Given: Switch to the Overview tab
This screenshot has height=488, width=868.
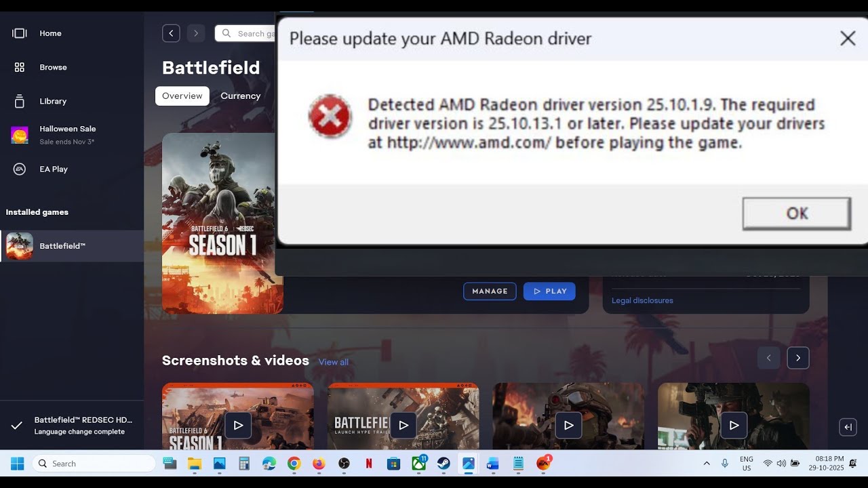Looking at the screenshot, I should 182,96.
